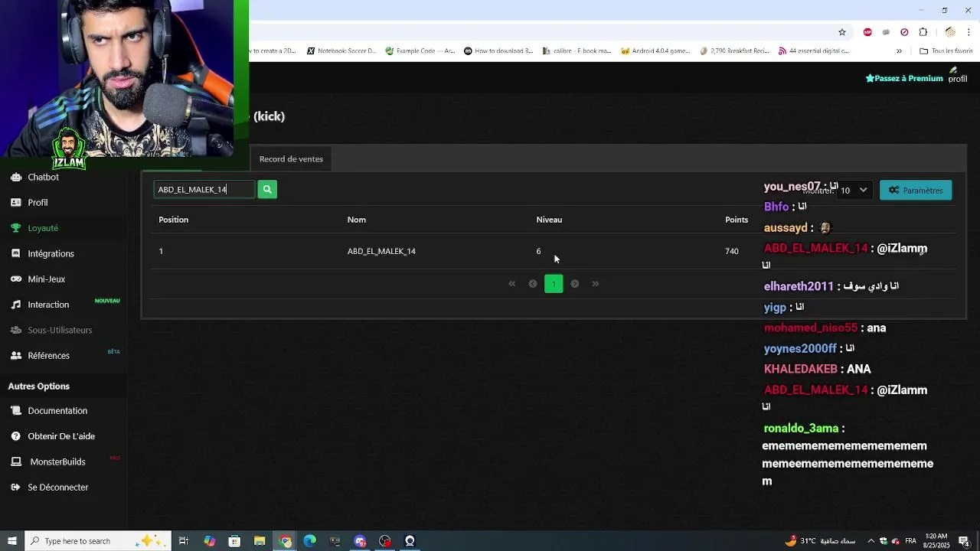Screen dimensions: 980x551
Task: Select page 1 in pagination
Action: pos(554,284)
